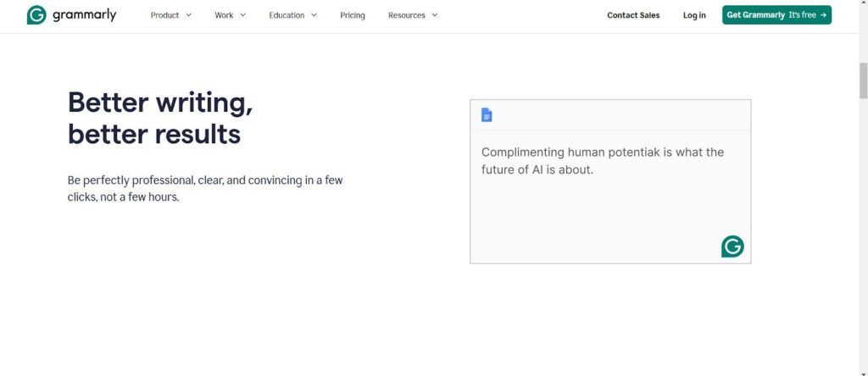The height and width of the screenshot is (376, 868).
Task: Open the Product menu
Action: tap(171, 15)
